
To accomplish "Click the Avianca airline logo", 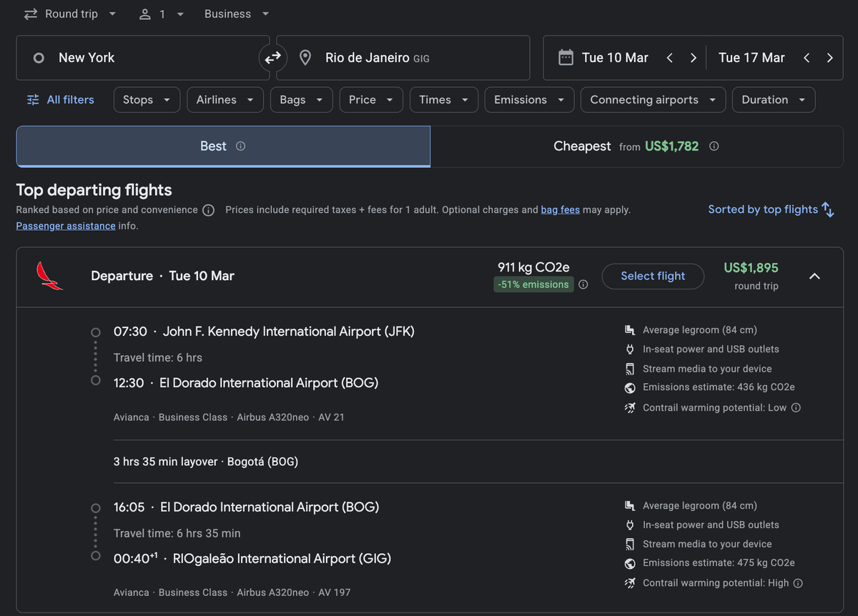I will (x=49, y=276).
